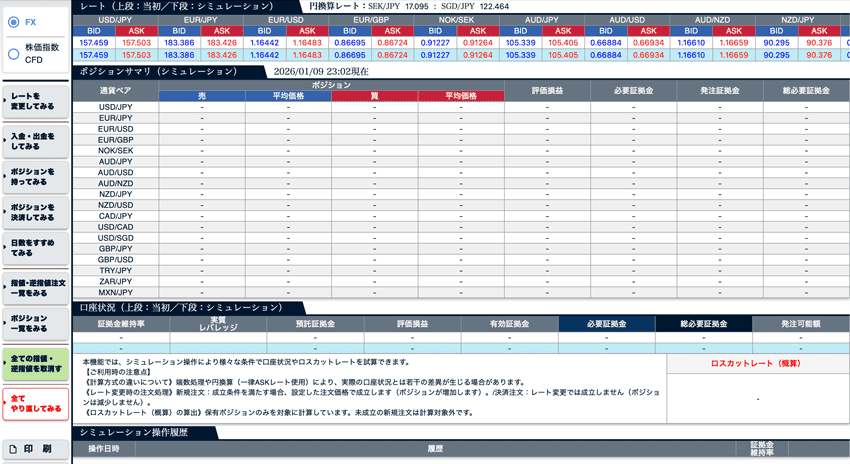This screenshot has width=850, height=464.
Task: Select the 株価指数CFD radio option
Action: (x=12, y=52)
